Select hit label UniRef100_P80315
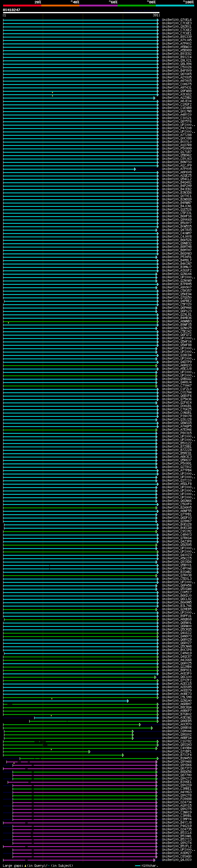Viewport: 197px width, 868px height. coord(177,433)
